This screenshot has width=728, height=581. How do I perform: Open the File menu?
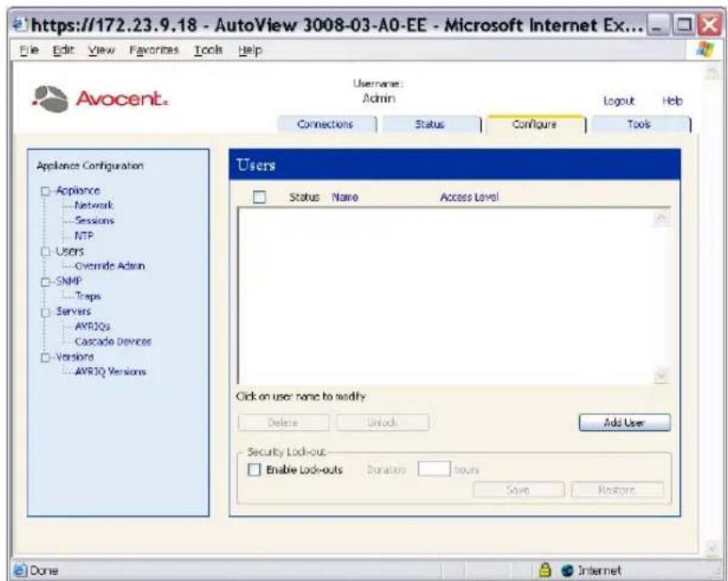coord(29,50)
